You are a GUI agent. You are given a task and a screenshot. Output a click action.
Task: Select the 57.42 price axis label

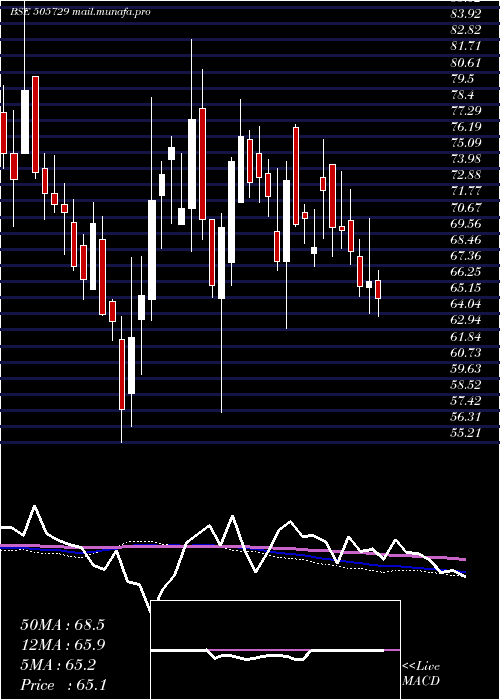click(466, 401)
